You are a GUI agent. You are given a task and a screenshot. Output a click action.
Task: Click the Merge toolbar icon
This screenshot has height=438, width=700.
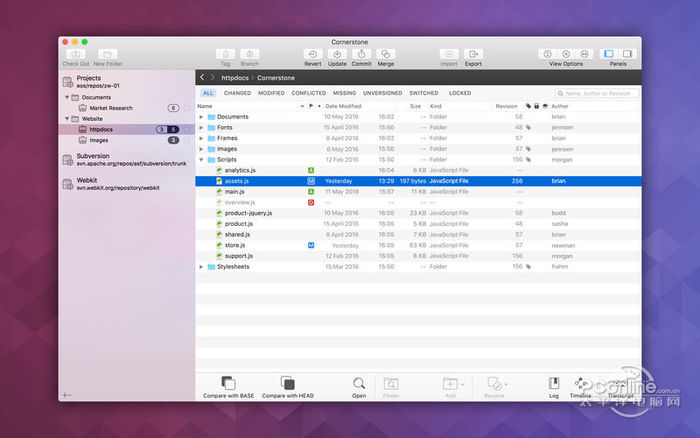pos(385,54)
